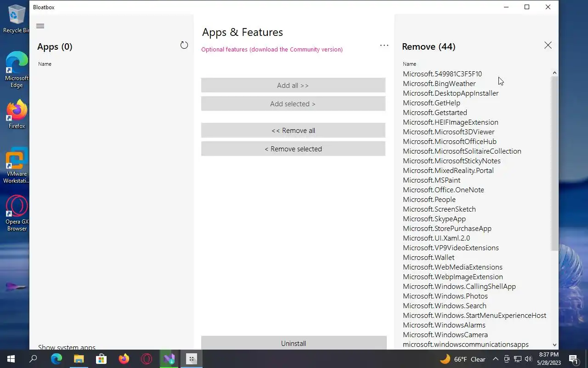Select Microsoft.BingWeather entry
The height and width of the screenshot is (368, 588).
coord(439,83)
